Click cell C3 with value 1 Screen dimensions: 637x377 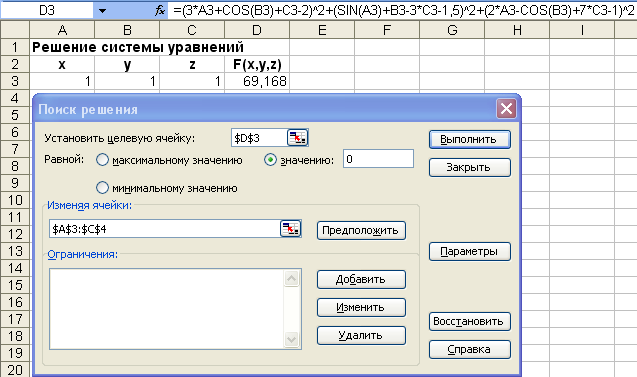click(192, 81)
